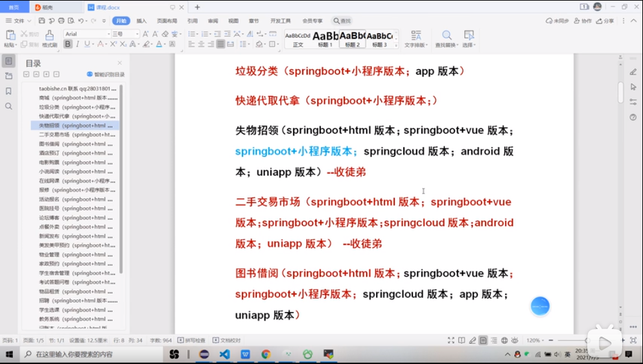Switch to the 插入 (Insert) ribbon tab
Viewport: 643px width, 364px height.
click(141, 21)
